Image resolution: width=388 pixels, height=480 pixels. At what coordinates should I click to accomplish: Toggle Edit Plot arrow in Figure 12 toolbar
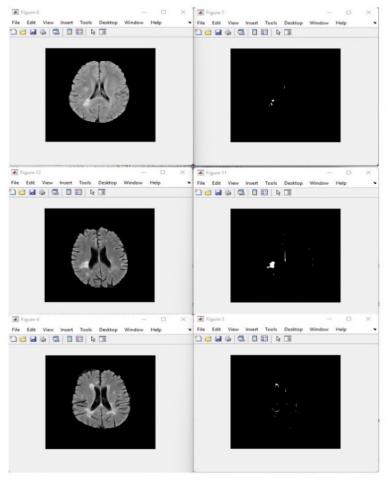click(x=92, y=192)
